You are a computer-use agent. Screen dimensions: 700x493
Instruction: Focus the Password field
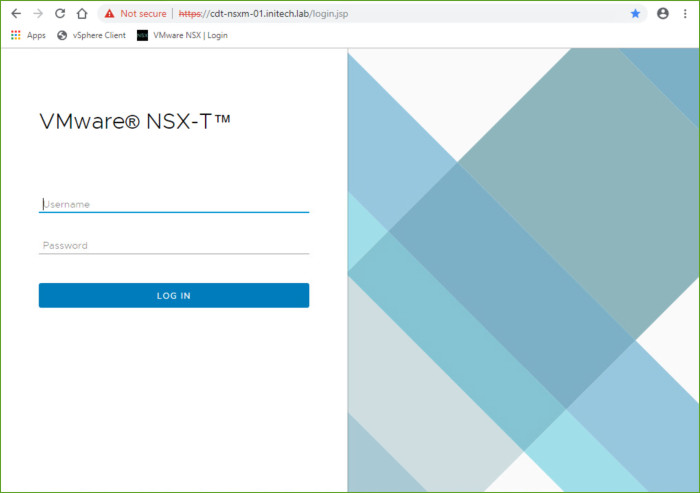(174, 245)
